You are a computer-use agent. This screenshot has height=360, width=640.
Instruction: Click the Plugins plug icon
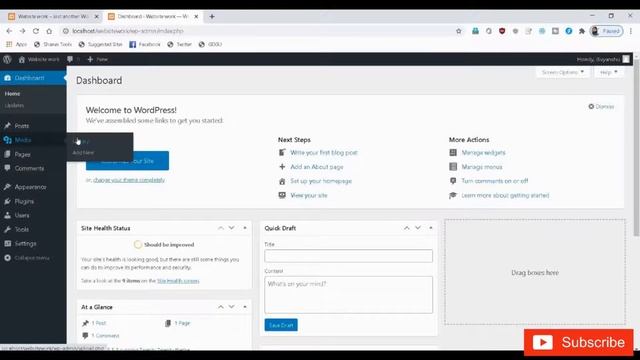(7, 201)
